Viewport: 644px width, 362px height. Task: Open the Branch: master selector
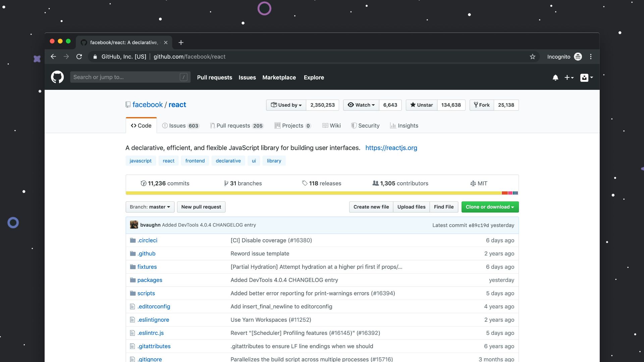click(150, 207)
